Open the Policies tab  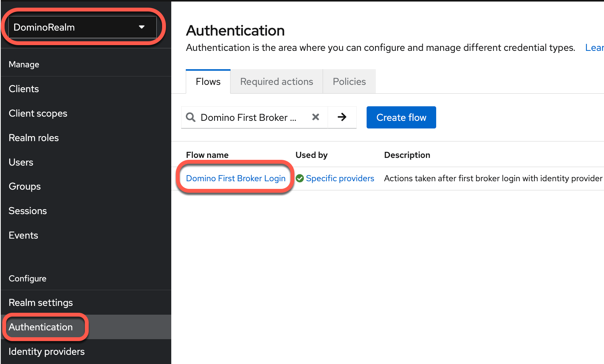pos(349,81)
